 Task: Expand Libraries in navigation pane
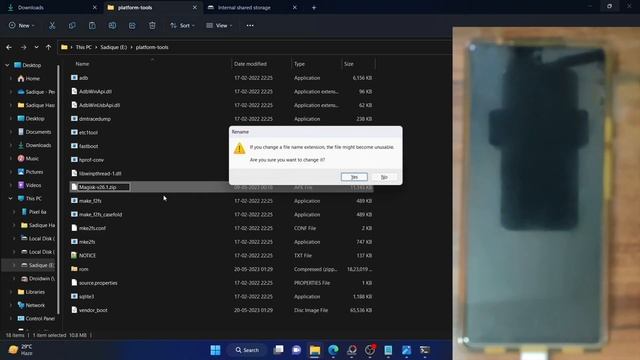(11, 292)
